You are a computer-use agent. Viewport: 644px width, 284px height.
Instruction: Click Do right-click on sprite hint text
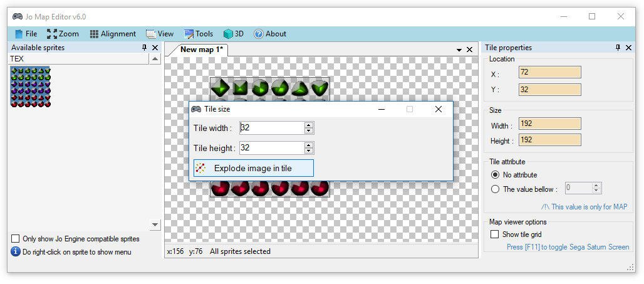coord(77,252)
